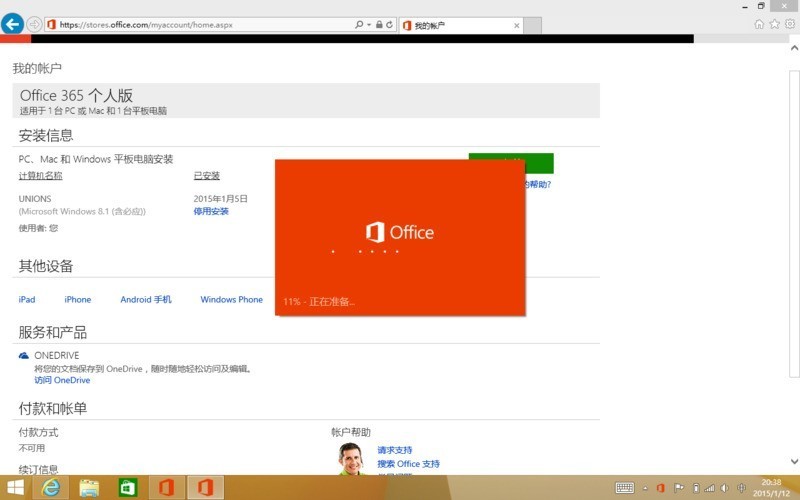Click the Office favicon in the address bar
The image size is (800, 500).
(x=51, y=24)
